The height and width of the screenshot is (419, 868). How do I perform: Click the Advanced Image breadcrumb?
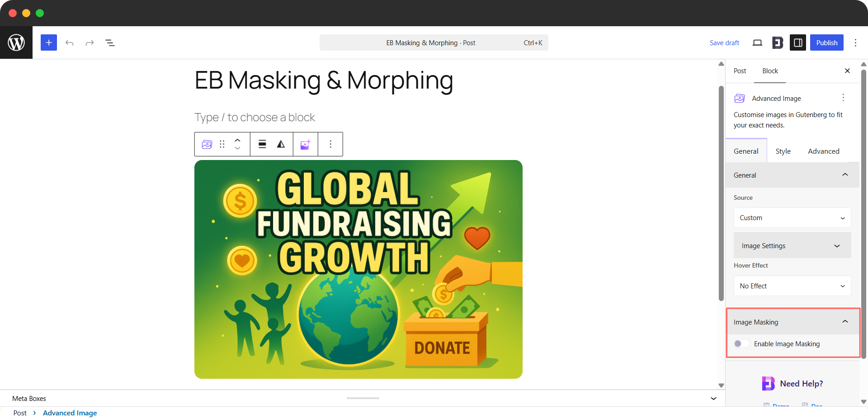(x=70, y=413)
